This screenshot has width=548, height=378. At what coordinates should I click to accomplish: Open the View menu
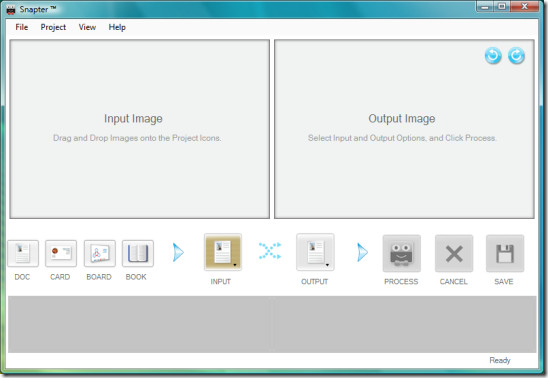(x=87, y=27)
